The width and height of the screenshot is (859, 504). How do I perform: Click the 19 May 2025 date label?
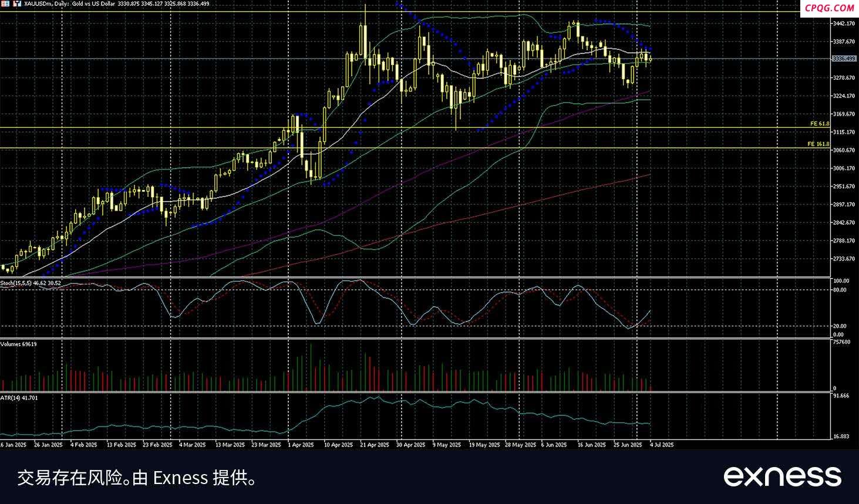pyautogui.click(x=483, y=445)
